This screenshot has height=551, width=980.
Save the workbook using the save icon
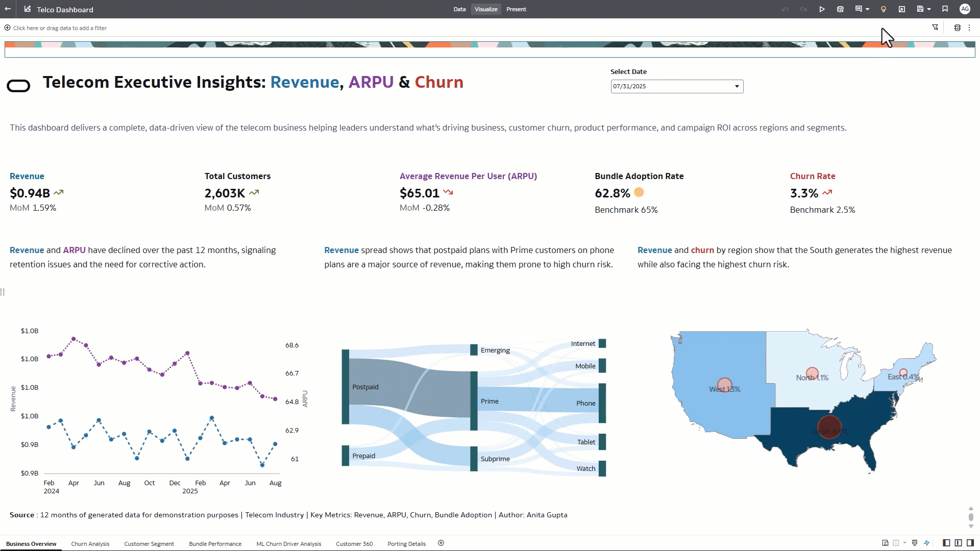pos(921,9)
